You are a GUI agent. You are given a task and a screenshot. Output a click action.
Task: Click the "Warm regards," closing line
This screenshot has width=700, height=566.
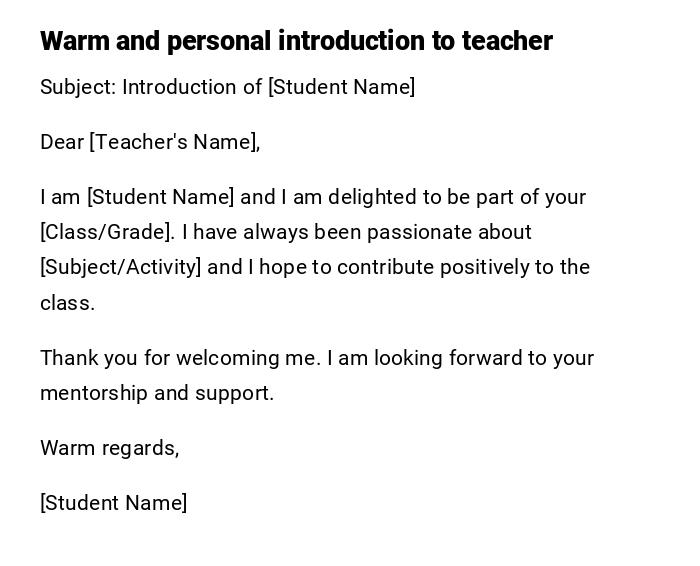point(110,448)
